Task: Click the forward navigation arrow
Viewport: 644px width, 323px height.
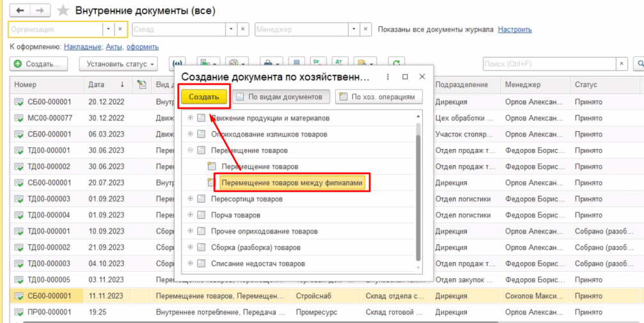Action: (x=40, y=11)
